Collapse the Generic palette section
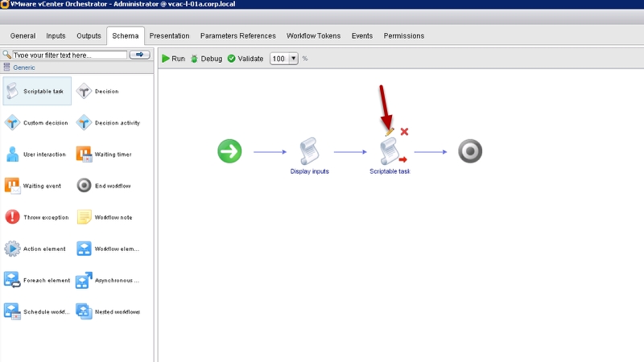Viewport: 644px width, 362px height. click(x=7, y=68)
